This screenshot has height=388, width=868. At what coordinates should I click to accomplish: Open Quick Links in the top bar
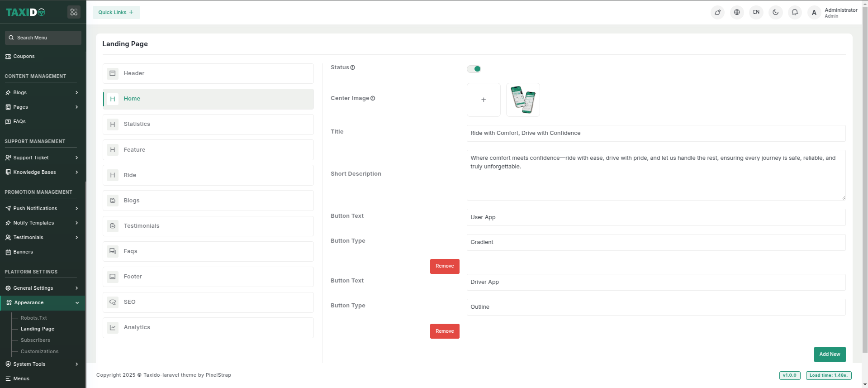coord(116,12)
